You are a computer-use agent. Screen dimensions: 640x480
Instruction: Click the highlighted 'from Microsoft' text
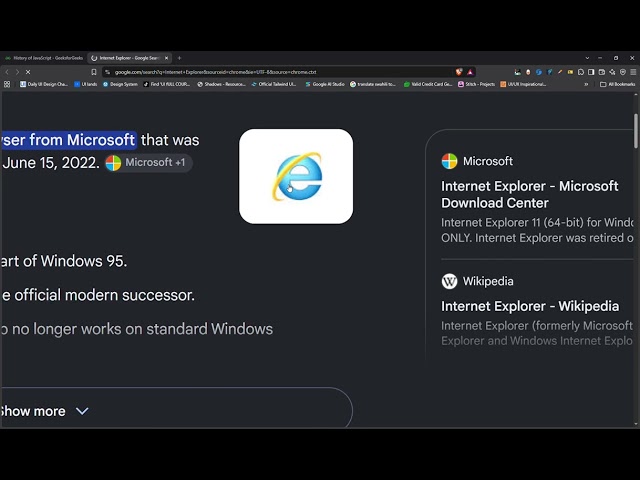pyautogui.click(x=82, y=140)
